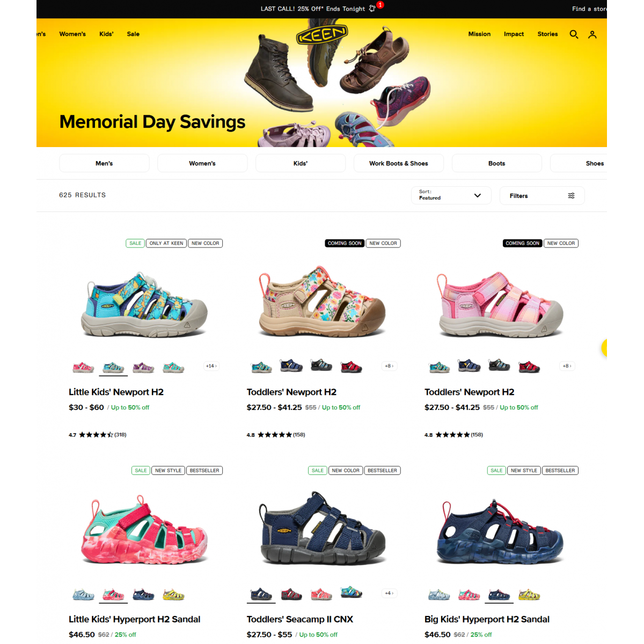Viewport: 644px width, 644px height.
Task: Choose the yellow swatch on Big Kids' Hyperport H2 Sandal
Action: (x=529, y=594)
